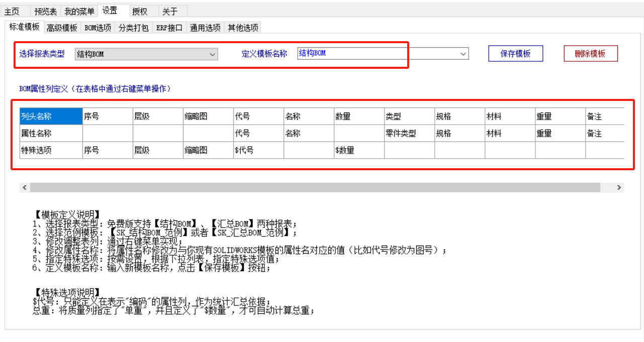
Task: Select the 列头名称 header cell in the table
Action: tap(50, 116)
